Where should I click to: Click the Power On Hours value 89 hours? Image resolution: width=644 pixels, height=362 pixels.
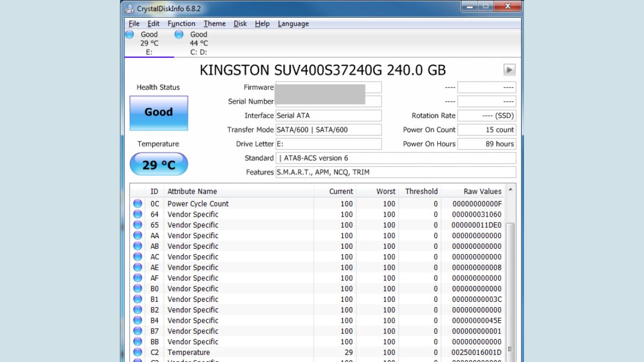pos(487,144)
